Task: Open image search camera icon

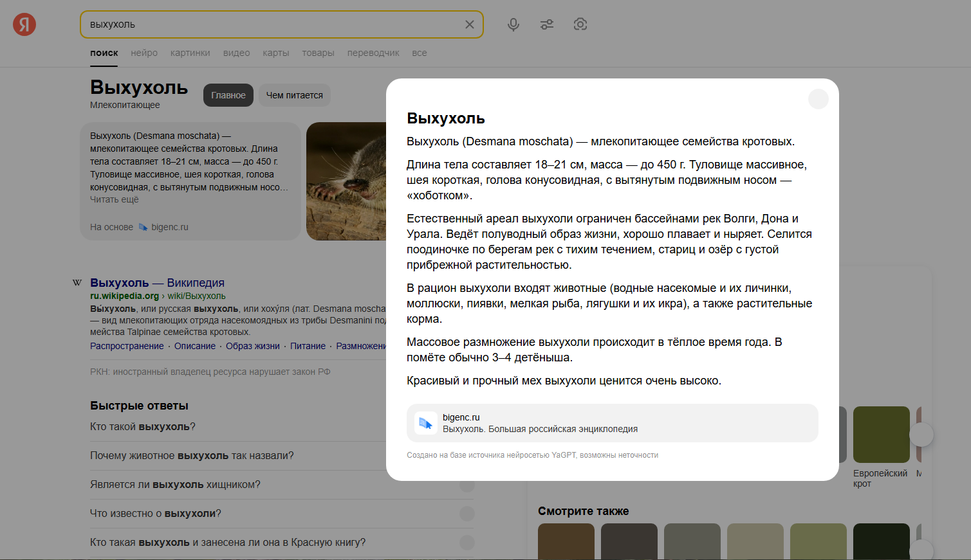Action: click(580, 24)
